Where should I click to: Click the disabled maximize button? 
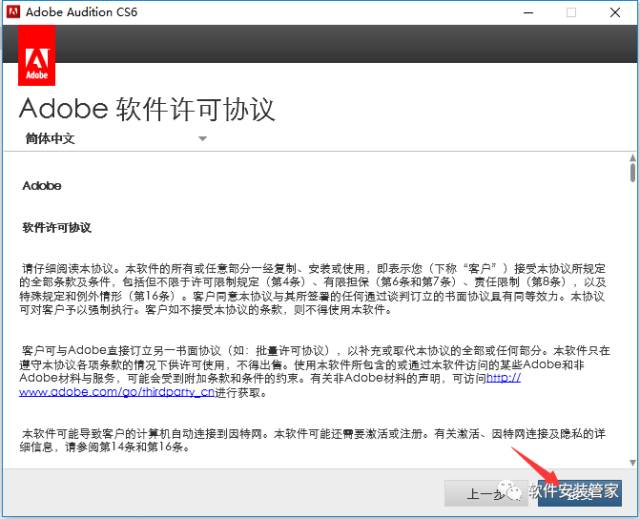(571, 12)
